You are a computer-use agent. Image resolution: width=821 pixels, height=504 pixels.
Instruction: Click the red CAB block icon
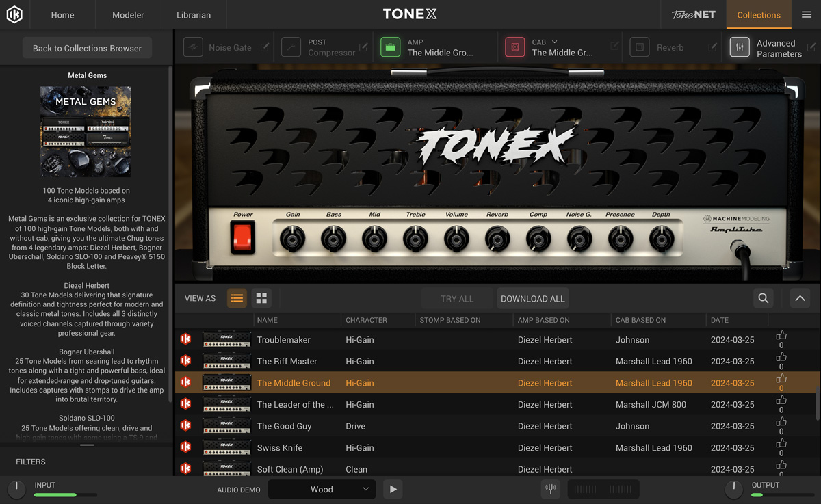click(x=514, y=47)
